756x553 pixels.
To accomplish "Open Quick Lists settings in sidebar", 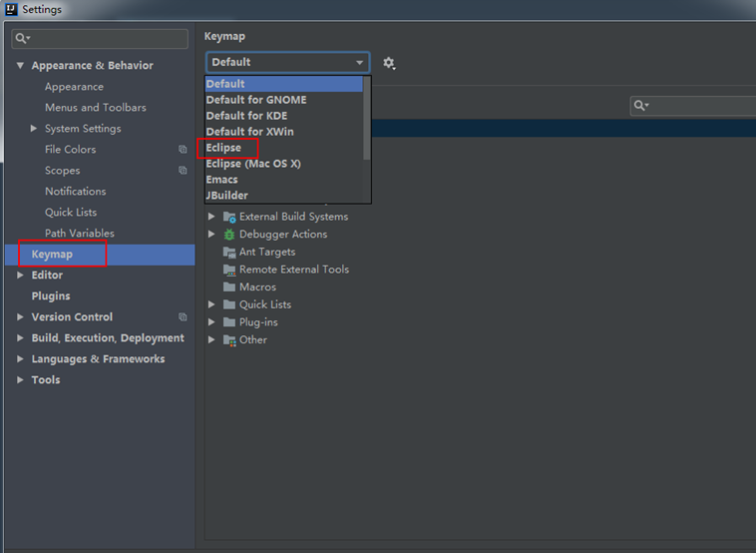I will point(71,213).
